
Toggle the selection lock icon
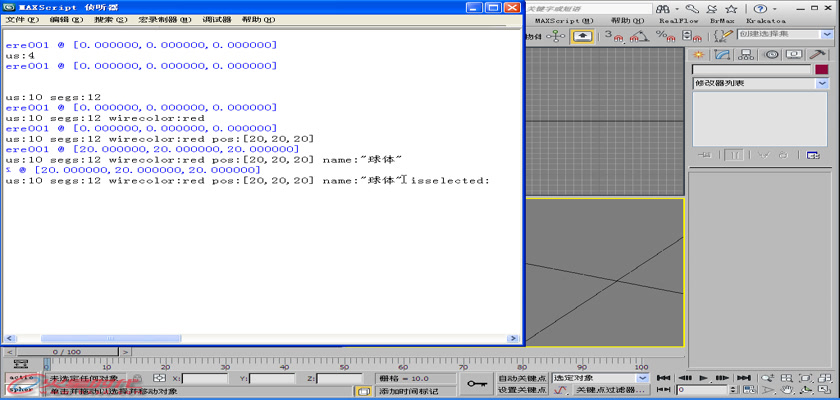click(137, 378)
